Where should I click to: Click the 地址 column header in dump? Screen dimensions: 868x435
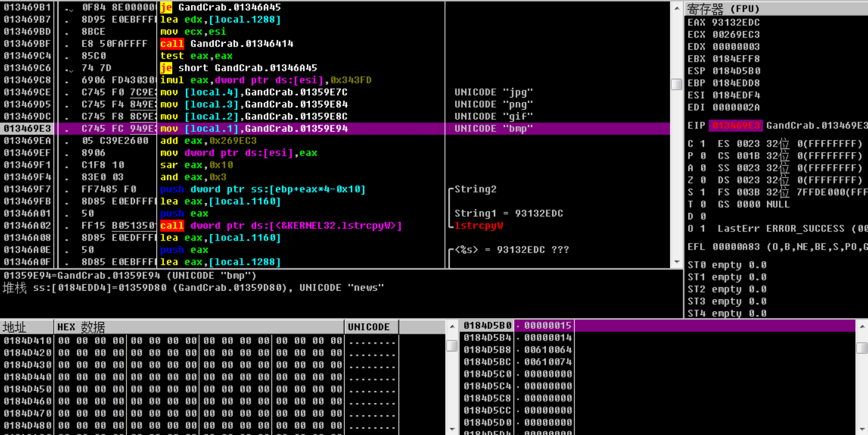27,327
